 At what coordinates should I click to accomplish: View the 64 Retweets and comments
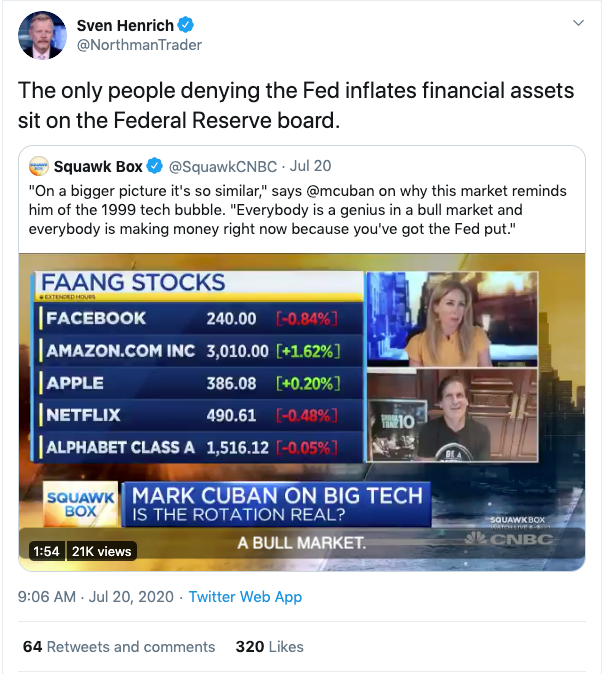(x=119, y=646)
